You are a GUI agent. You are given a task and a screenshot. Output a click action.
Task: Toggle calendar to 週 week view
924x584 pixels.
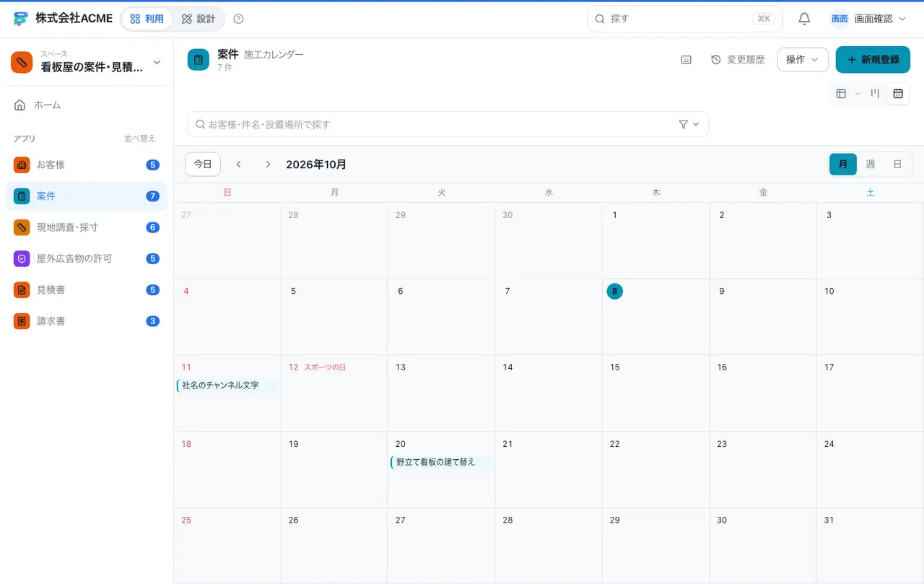click(871, 165)
